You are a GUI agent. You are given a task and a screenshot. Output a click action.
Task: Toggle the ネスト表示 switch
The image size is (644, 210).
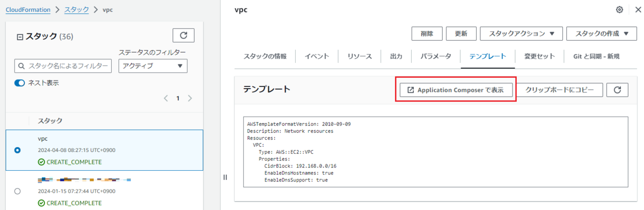pos(20,83)
